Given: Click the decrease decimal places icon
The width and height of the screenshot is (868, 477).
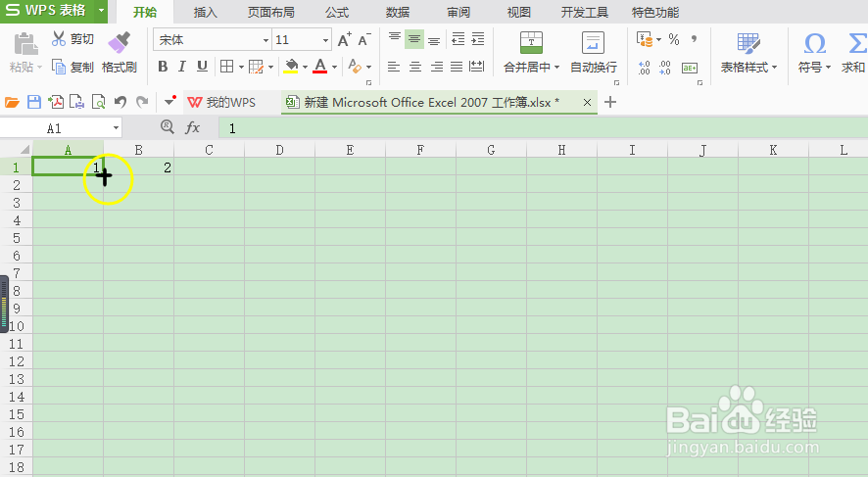Looking at the screenshot, I should 665,68.
